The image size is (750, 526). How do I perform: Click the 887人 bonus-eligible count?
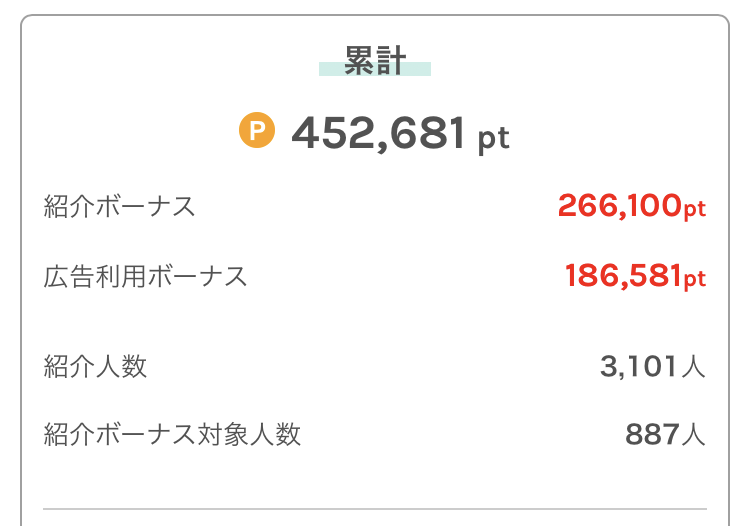point(665,434)
